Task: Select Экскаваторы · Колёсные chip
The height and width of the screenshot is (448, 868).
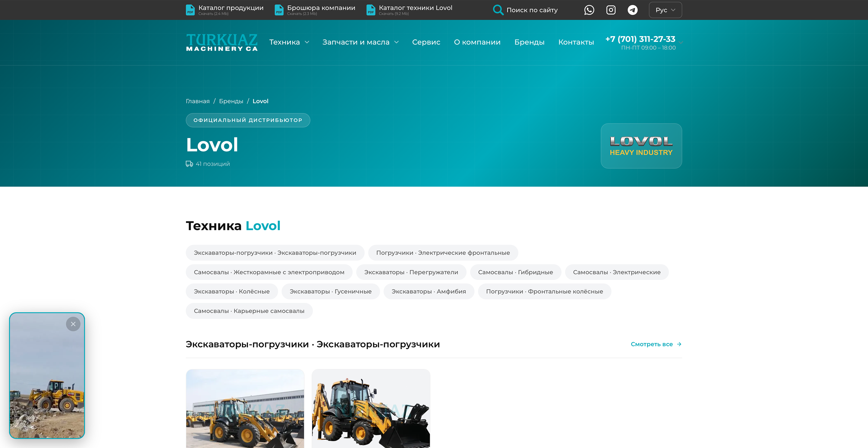Action: coord(231,291)
